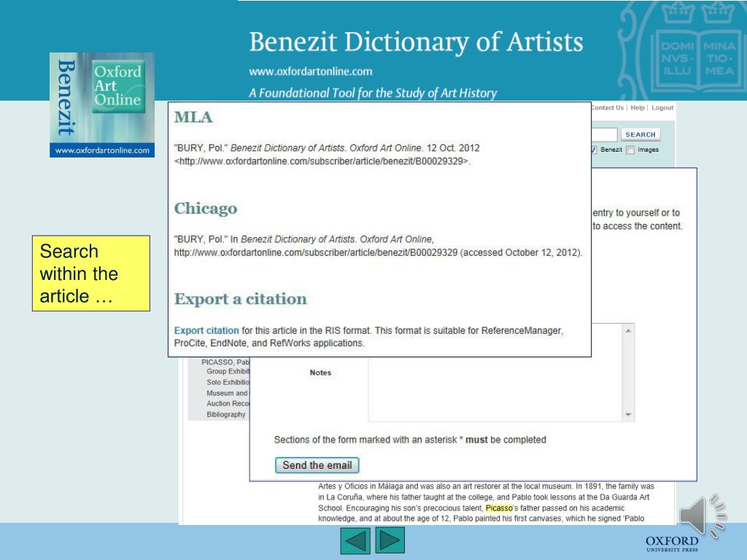Click the Search within the article note

91,273
